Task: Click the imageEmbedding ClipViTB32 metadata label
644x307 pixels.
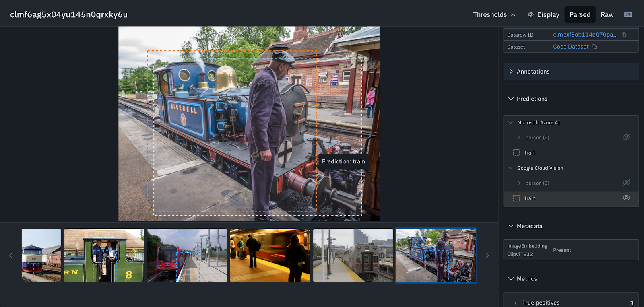Action: pyautogui.click(x=527, y=250)
